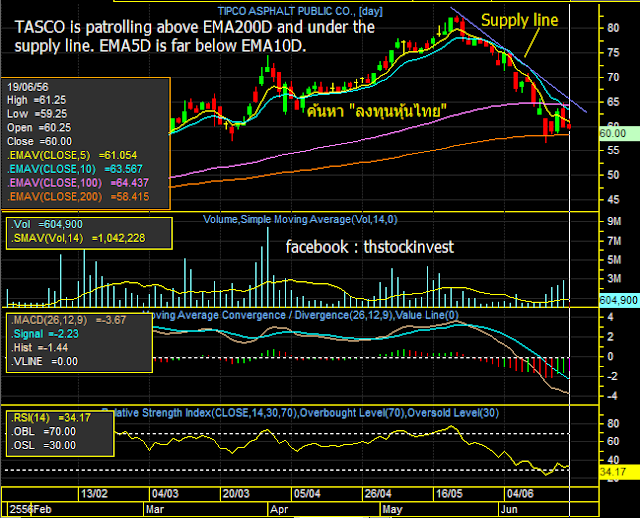Click the MACD(26,12,9) =-3.67 readout
The height and width of the screenshot is (518, 640).
(69, 320)
